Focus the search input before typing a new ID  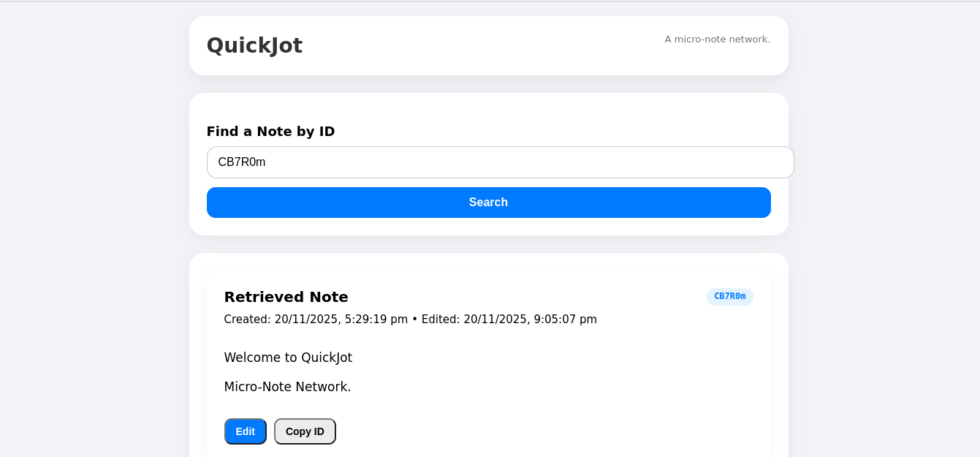click(x=501, y=162)
